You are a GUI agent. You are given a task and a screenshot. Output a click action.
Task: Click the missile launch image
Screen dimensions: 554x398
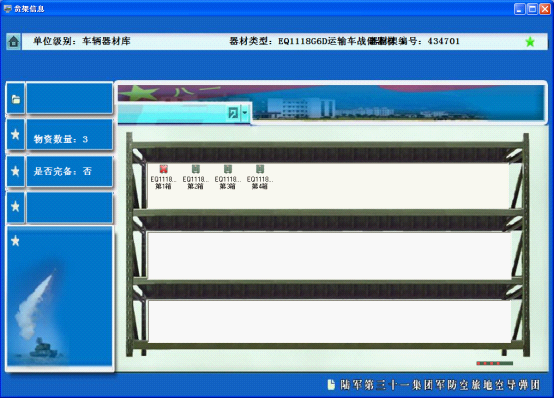[x=60, y=297]
